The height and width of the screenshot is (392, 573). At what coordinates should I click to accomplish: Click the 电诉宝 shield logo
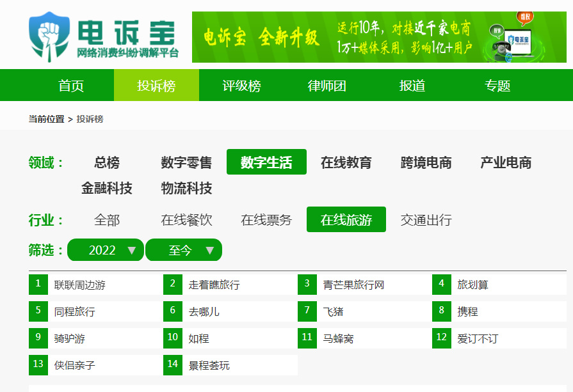(x=49, y=37)
